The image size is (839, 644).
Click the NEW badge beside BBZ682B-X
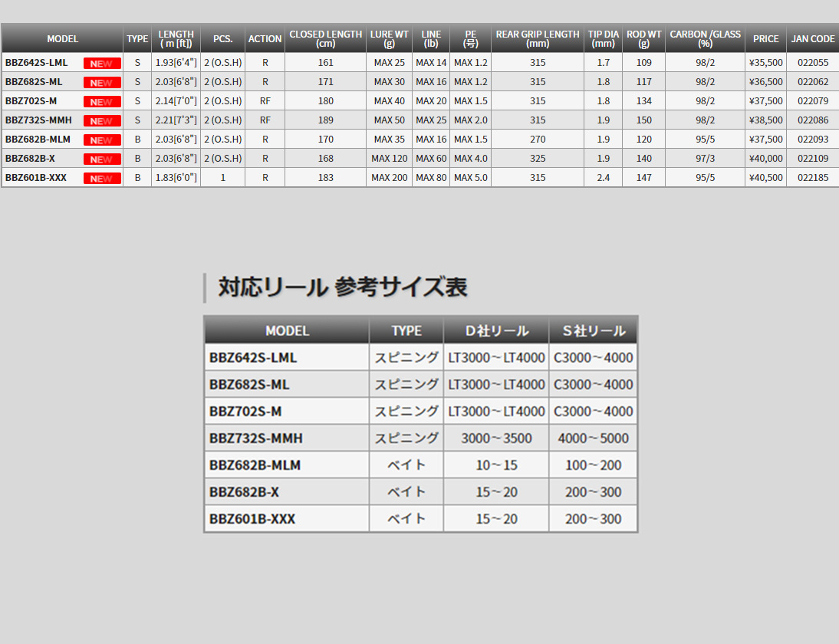(102, 159)
